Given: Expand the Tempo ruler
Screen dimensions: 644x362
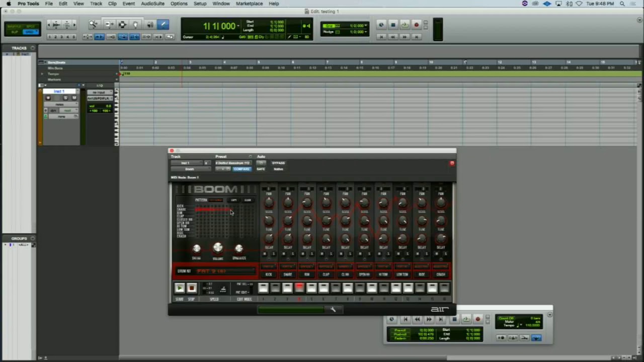Looking at the screenshot, I should (x=42, y=74).
